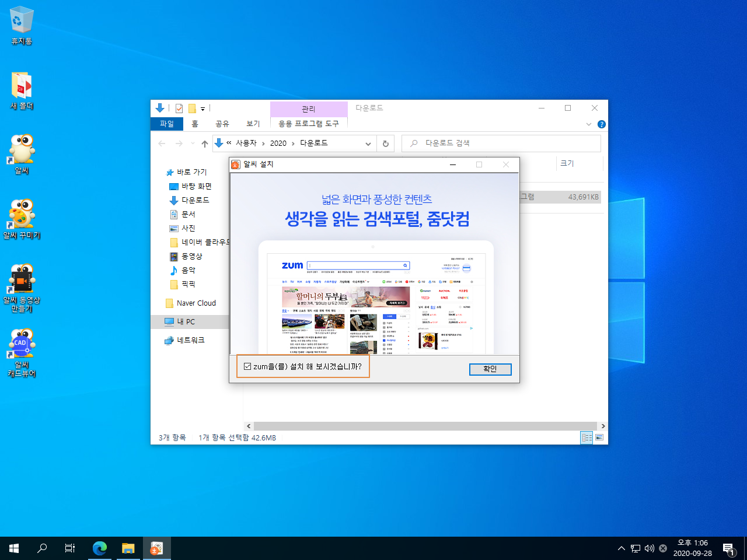This screenshot has height=560, width=747.
Task: Click the forward arrow in Explorer
Action: [179, 143]
